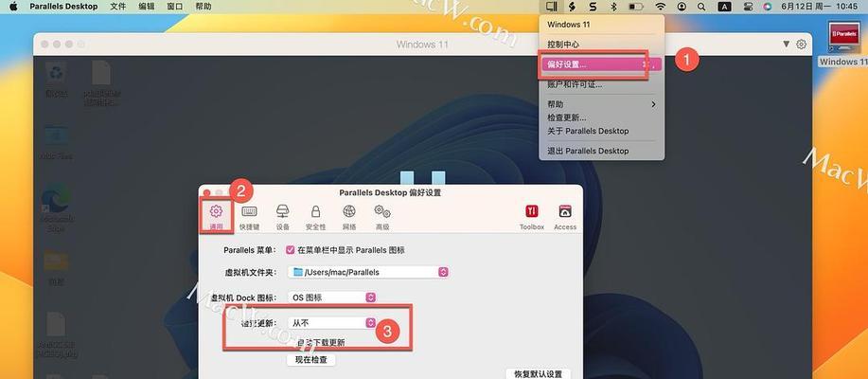The height and width of the screenshot is (379, 868).
Task: Open the 设备 devices preferences tab
Action: click(283, 217)
